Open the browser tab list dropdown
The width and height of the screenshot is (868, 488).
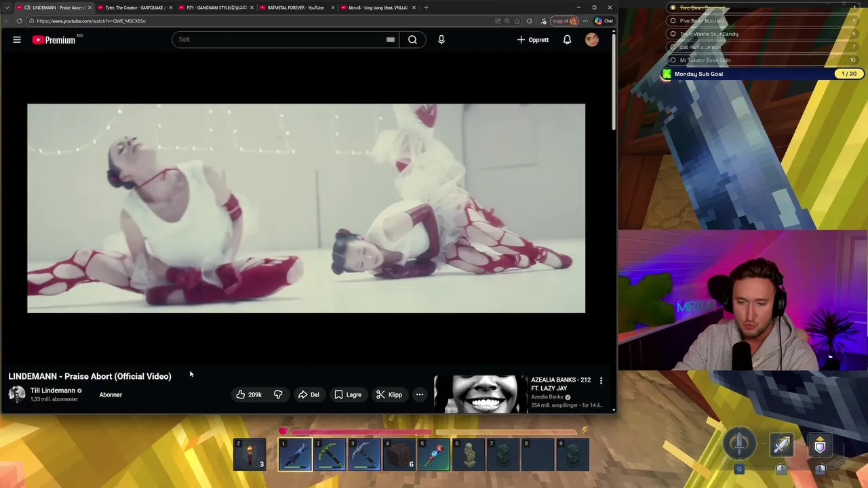click(x=7, y=7)
